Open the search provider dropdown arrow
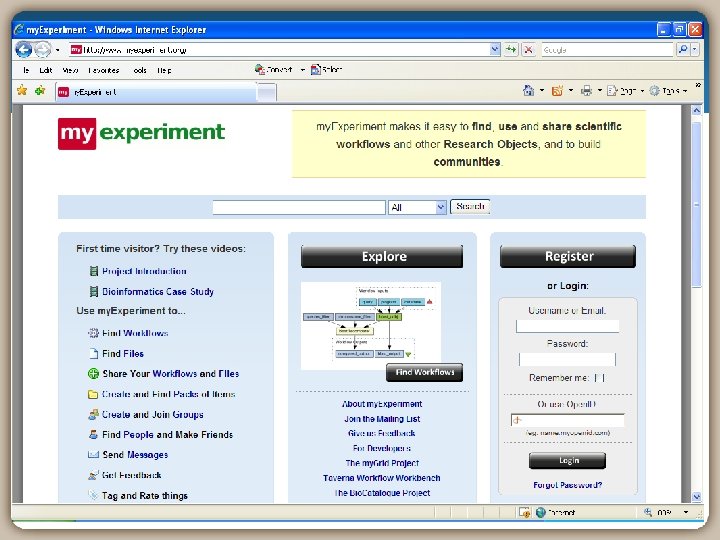The image size is (720, 540). click(695, 49)
